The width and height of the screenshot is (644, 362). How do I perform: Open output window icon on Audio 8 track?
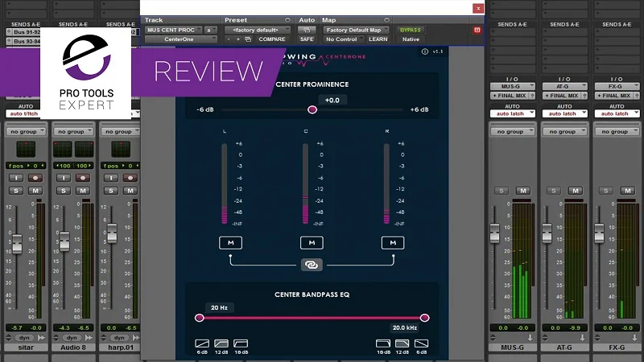click(89, 338)
